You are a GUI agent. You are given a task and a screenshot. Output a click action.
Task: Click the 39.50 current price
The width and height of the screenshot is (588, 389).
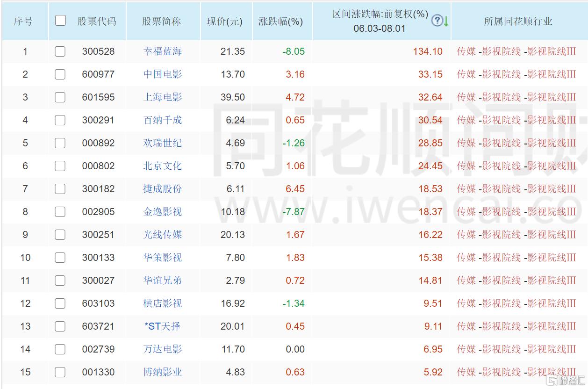pyautogui.click(x=233, y=97)
